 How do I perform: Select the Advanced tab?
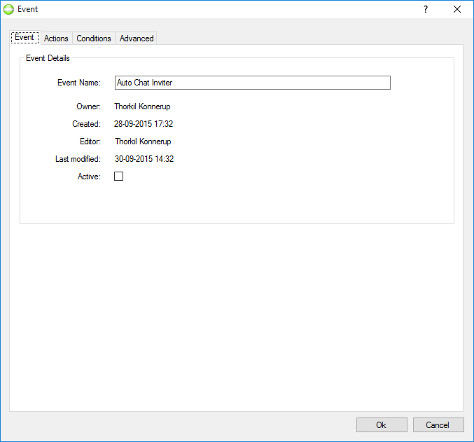point(136,38)
